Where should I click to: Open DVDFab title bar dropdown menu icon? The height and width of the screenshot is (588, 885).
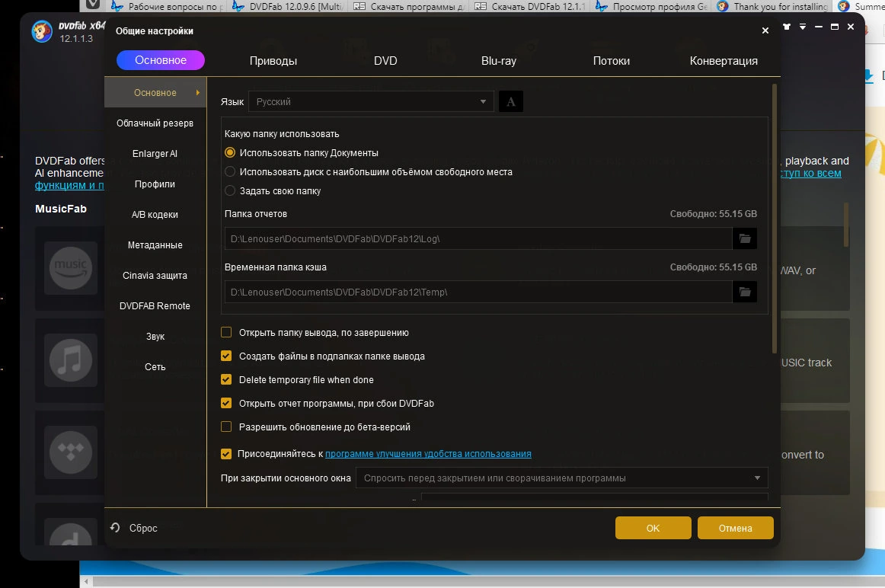click(x=803, y=27)
